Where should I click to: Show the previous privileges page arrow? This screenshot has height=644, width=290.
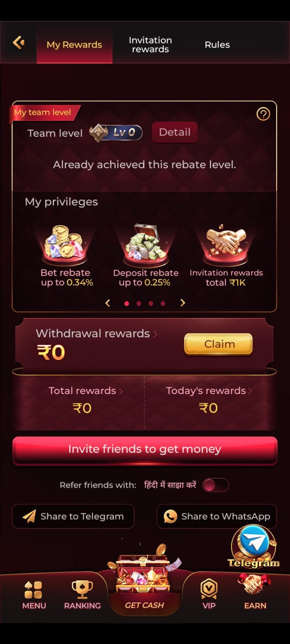point(108,303)
